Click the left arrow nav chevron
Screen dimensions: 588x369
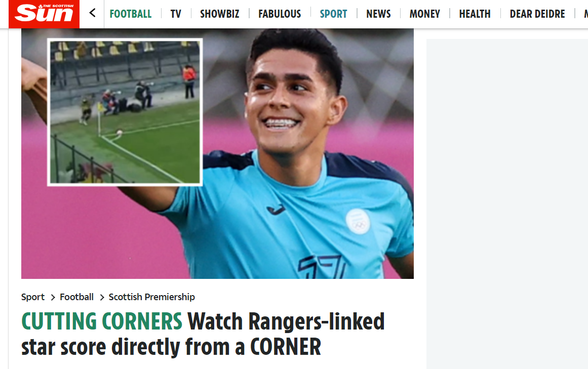point(92,14)
